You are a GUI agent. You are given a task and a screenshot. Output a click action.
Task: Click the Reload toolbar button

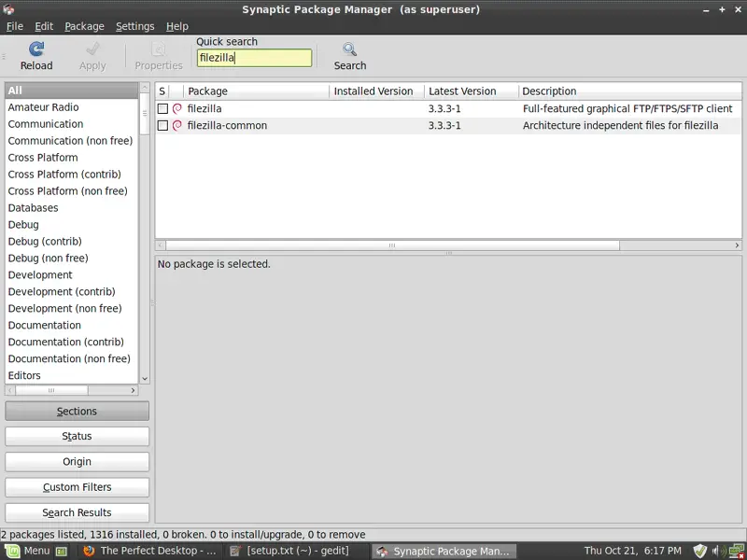point(36,56)
